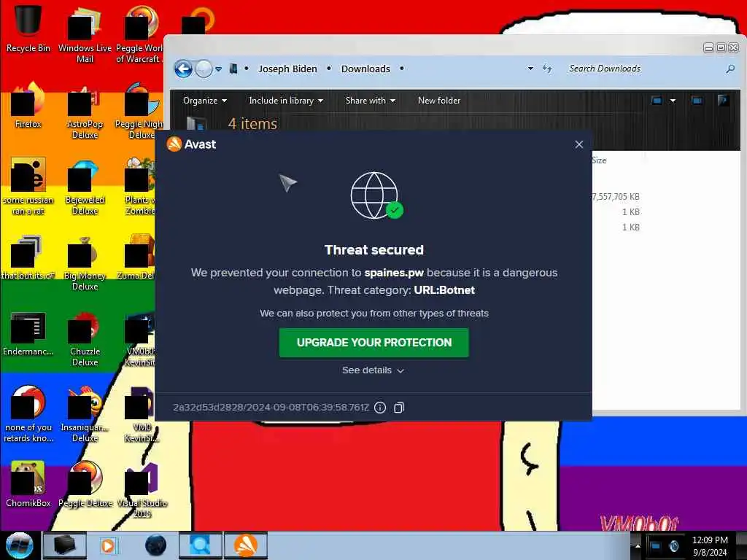Viewport: 747px width, 560px height.
Task: Open Visual Studio 2015 desktop shortcut
Action: click(142, 490)
